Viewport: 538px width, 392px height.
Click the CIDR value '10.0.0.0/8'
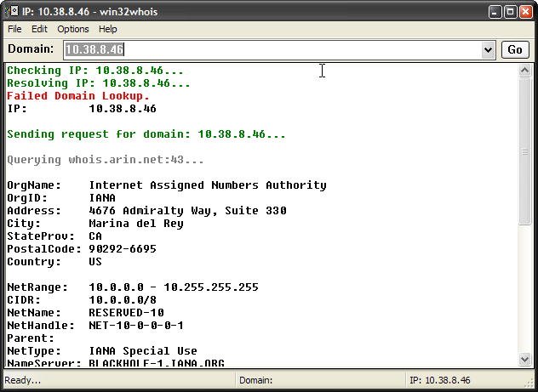click(x=123, y=300)
